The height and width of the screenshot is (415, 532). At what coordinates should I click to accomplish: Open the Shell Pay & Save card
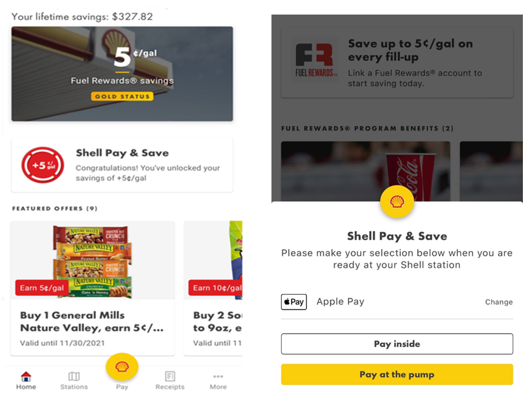pyautogui.click(x=122, y=165)
